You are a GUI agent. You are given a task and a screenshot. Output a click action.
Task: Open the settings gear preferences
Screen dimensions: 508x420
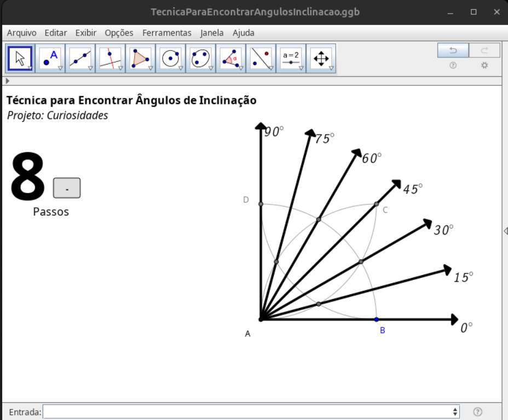pos(484,66)
